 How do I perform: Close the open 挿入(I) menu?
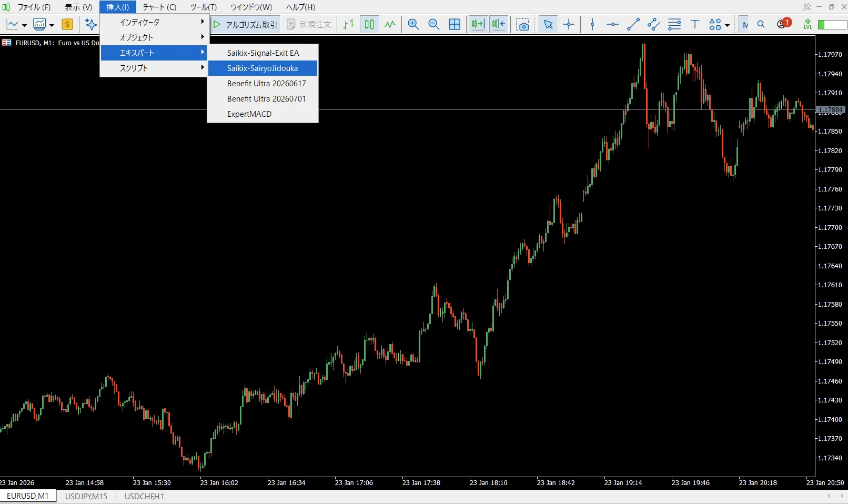(x=118, y=7)
